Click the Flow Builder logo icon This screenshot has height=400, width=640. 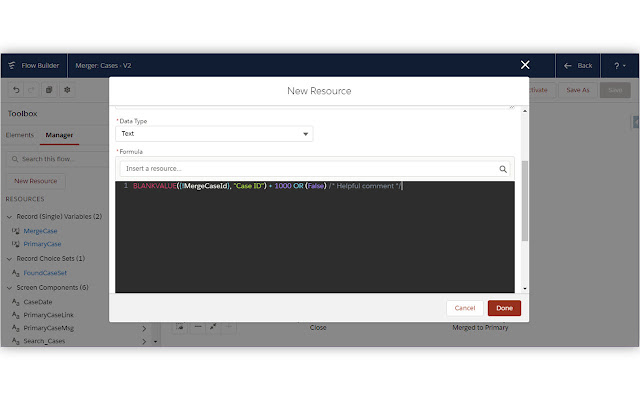[x=11, y=65]
